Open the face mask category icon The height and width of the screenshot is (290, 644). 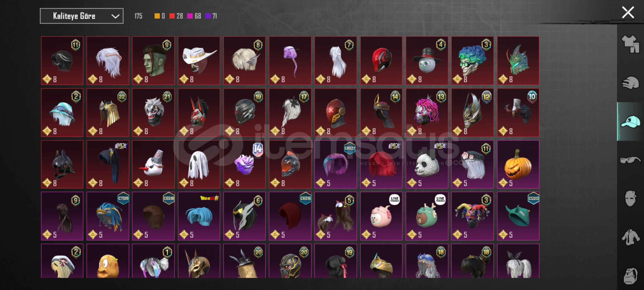click(x=630, y=198)
